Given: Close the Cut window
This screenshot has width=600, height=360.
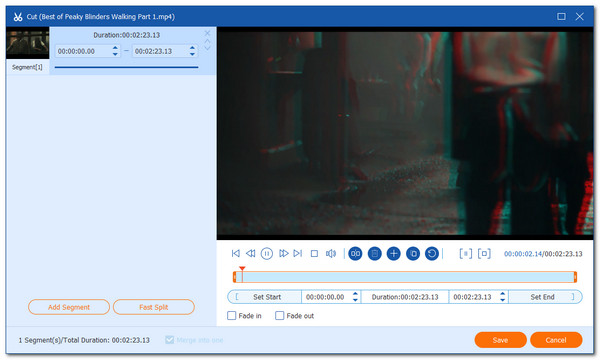Looking at the screenshot, I should [580, 16].
